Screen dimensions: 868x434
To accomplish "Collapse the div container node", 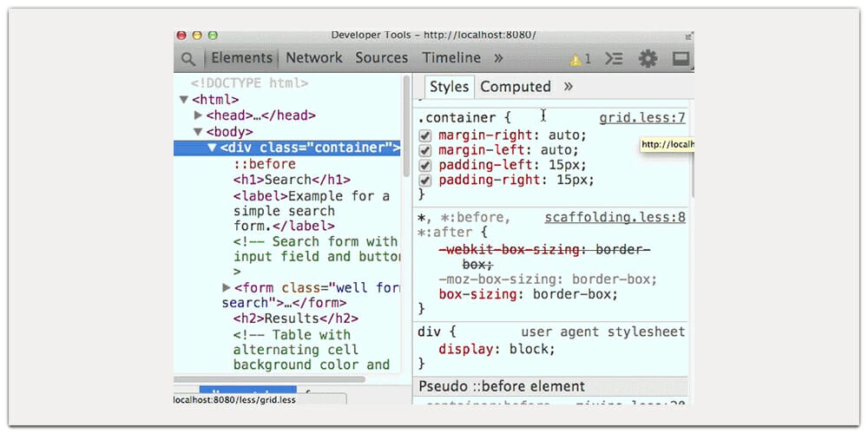I will pyautogui.click(x=212, y=148).
